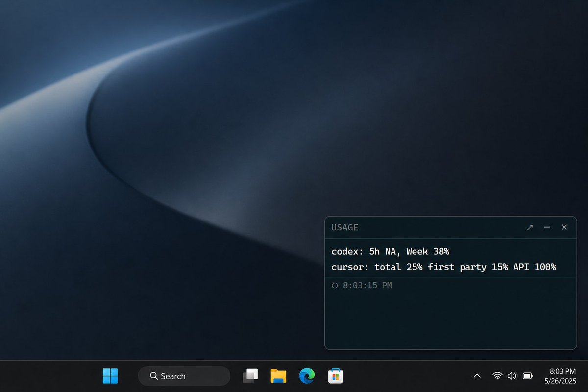This screenshot has height=392, width=588.
Task: Click the 8:03:15 PM last-refresh timestamp
Action: (x=367, y=285)
